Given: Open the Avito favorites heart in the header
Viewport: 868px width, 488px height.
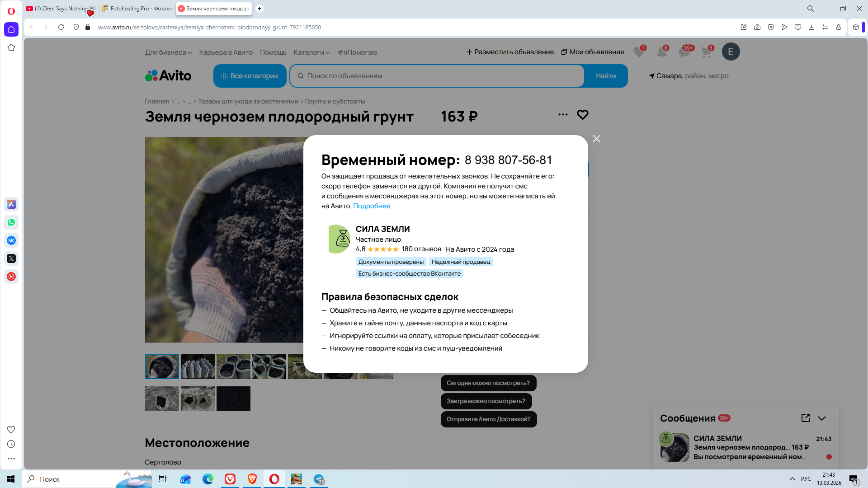Looking at the screenshot, I should [x=638, y=52].
